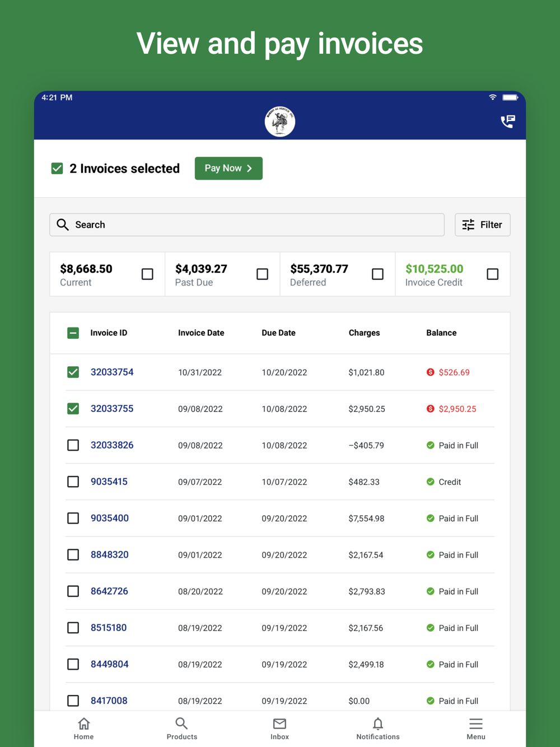Click the green check icon for invoice 32033826
The height and width of the screenshot is (747, 560).
(x=430, y=445)
